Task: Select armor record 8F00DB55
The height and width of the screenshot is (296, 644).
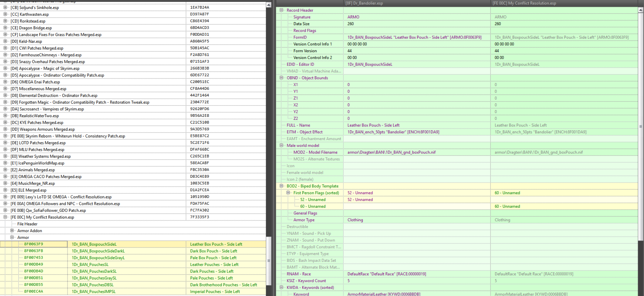Action: tap(33, 285)
